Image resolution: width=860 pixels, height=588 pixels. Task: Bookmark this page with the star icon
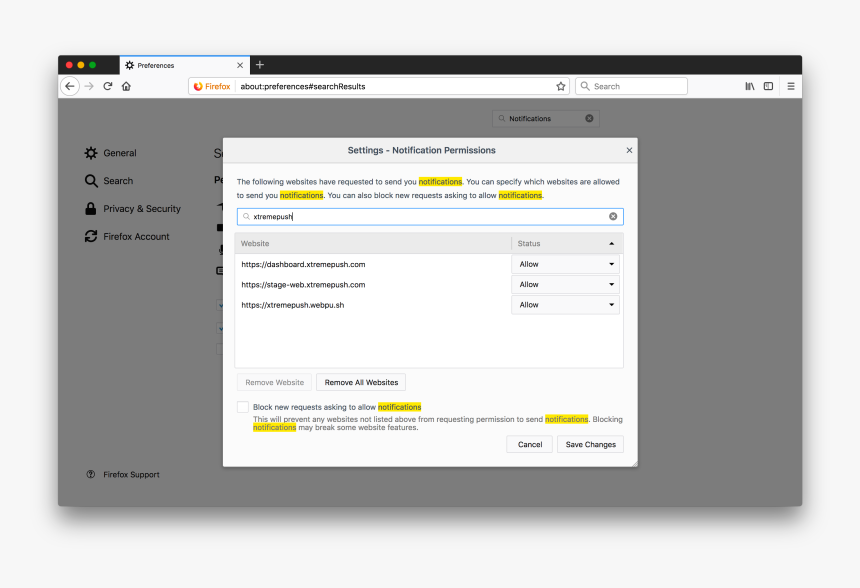[x=561, y=86]
